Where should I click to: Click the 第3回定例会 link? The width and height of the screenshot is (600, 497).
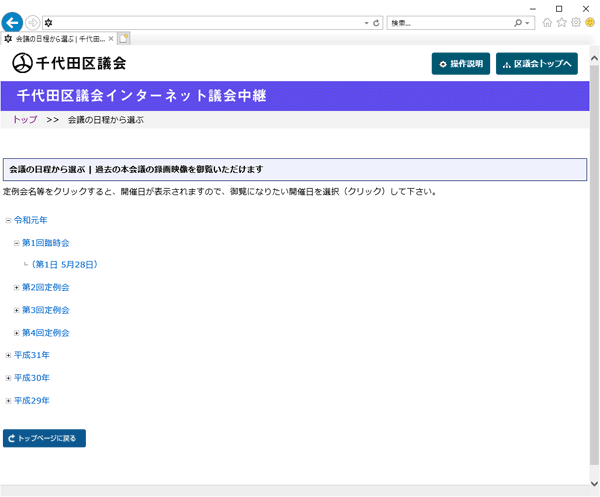pyautogui.click(x=46, y=310)
